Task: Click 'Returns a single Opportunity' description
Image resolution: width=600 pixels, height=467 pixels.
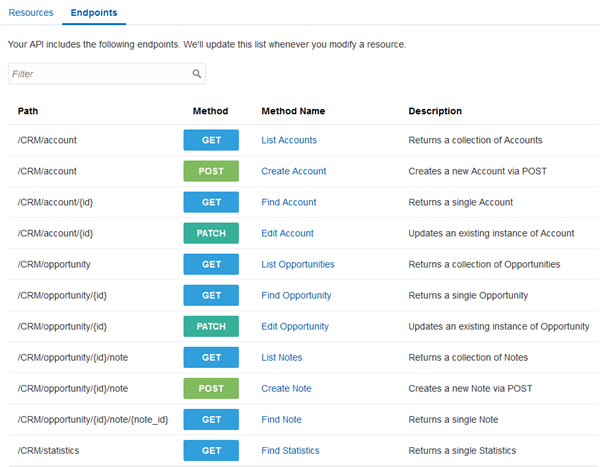Action: tap(468, 295)
